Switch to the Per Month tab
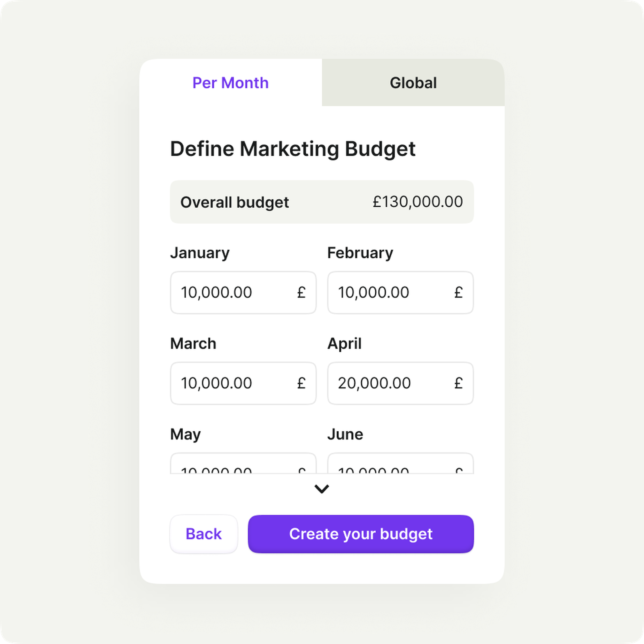The height and width of the screenshot is (644, 644). tap(230, 83)
